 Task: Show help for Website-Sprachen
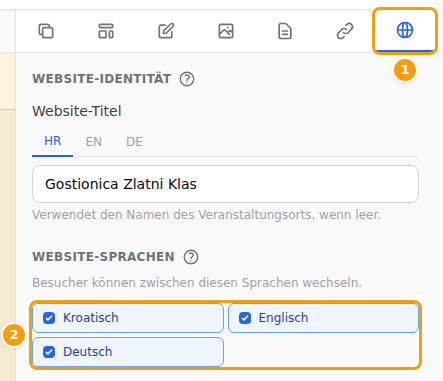[191, 257]
